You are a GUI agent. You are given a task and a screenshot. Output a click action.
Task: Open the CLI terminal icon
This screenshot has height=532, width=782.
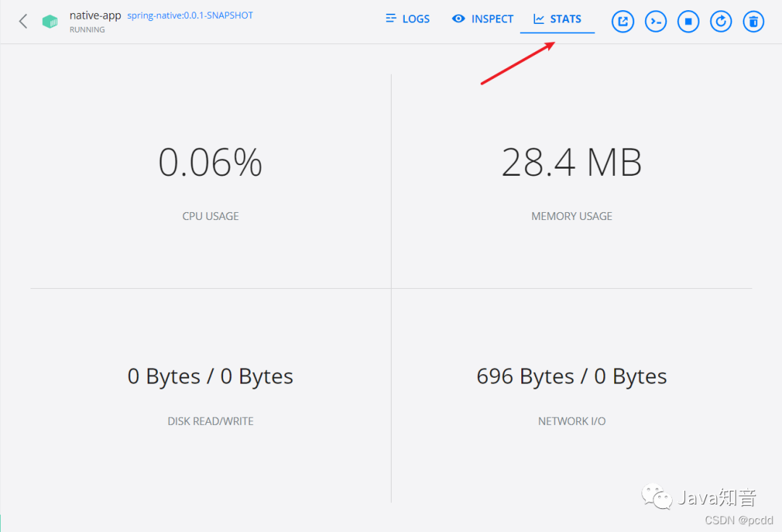(655, 22)
